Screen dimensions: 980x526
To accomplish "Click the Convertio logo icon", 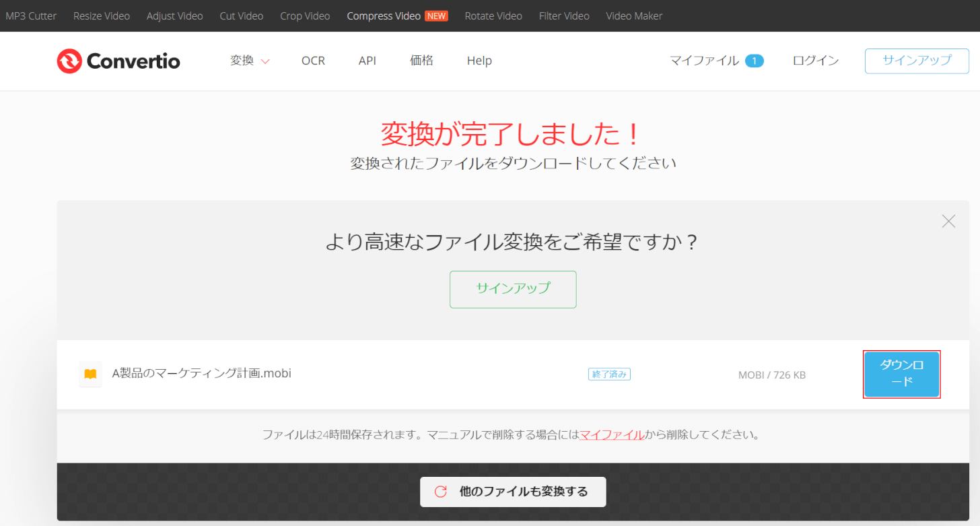I will pyautogui.click(x=68, y=61).
